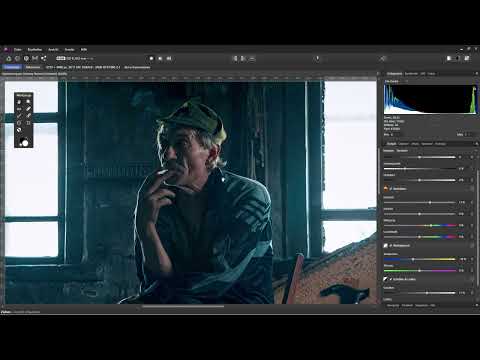Switch to the Protokoll tab
The width and height of the screenshot is (480, 360).
pos(407,305)
